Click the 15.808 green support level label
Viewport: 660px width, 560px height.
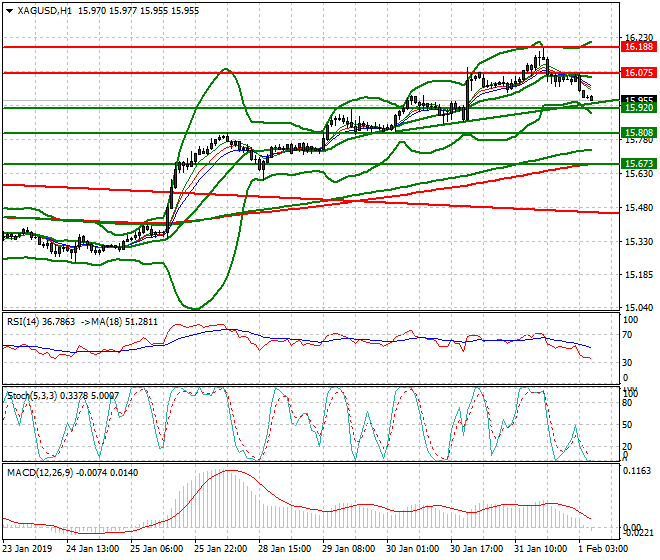coord(639,133)
